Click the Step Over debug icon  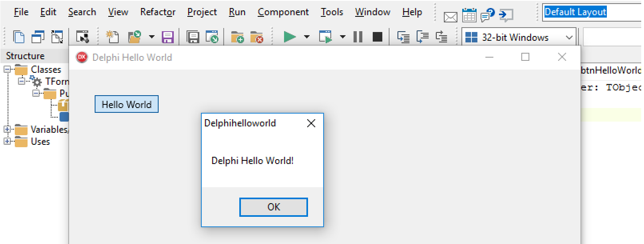point(423,37)
